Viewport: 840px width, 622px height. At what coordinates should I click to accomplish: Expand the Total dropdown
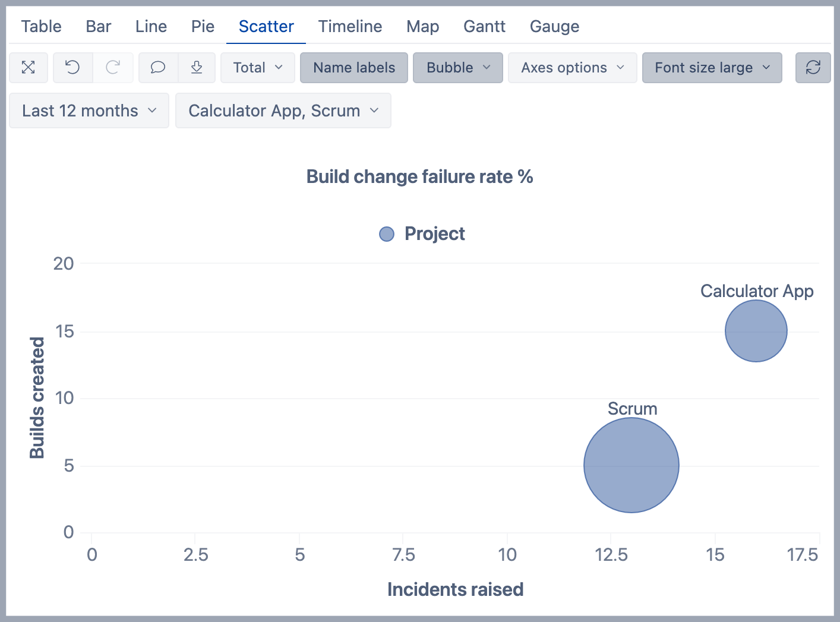(x=257, y=68)
